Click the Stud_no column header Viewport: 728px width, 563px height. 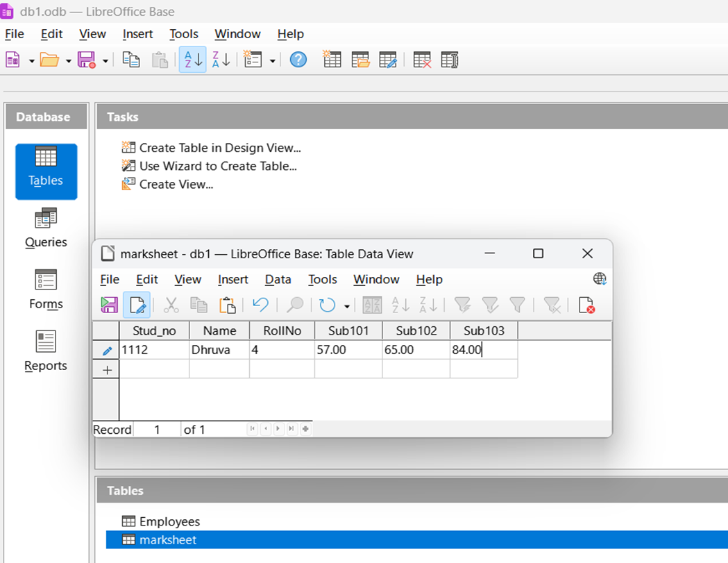[154, 330]
